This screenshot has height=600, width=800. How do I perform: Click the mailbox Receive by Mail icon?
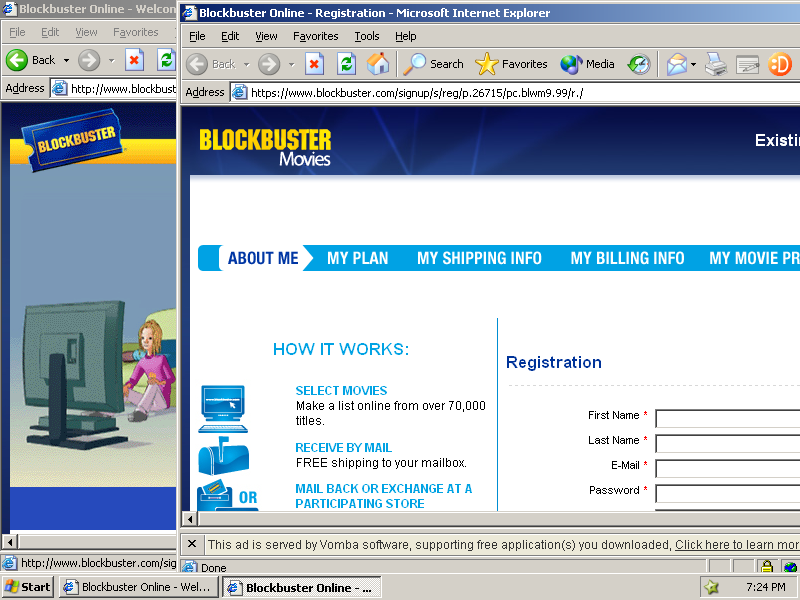point(223,455)
